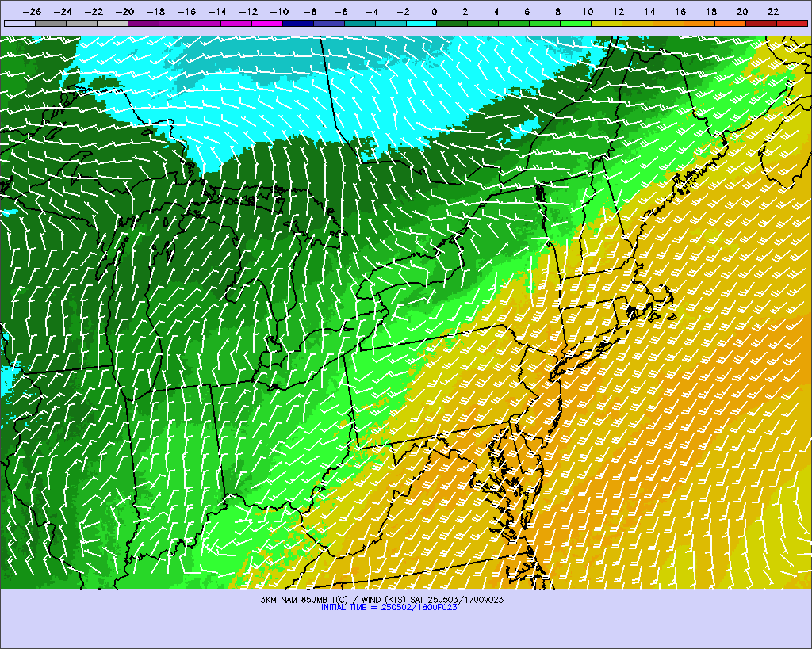Click the dark red swatch between 20 and 22
This screenshot has width=812, height=649.
click(x=761, y=23)
